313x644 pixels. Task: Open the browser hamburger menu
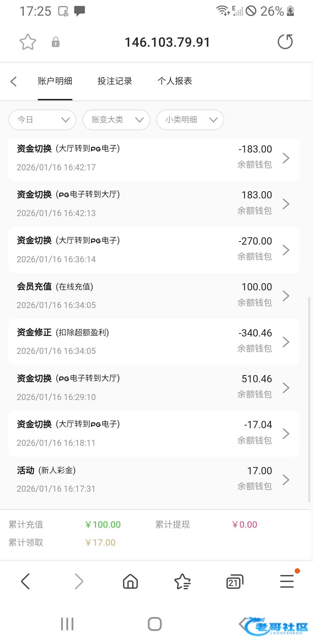(x=287, y=581)
